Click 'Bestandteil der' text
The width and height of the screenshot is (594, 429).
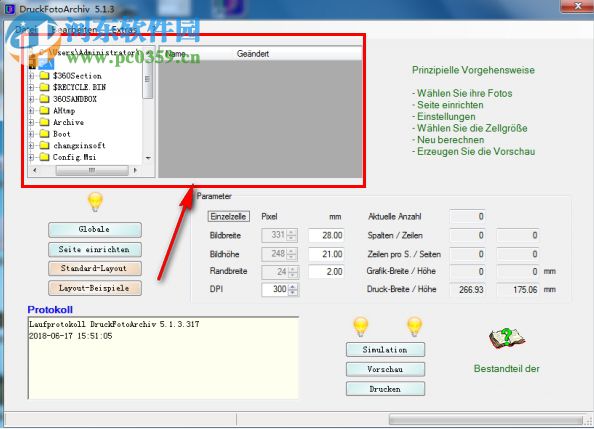(506, 368)
